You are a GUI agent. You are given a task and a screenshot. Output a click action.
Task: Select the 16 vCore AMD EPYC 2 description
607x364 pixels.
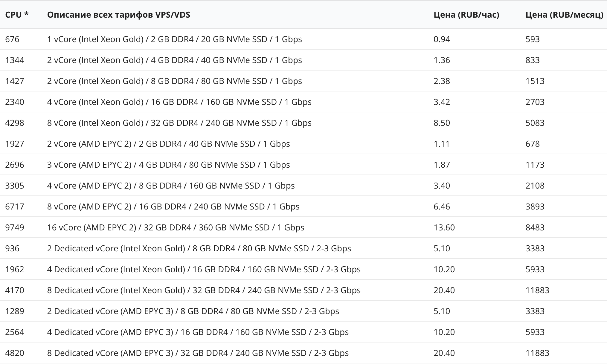tap(176, 227)
